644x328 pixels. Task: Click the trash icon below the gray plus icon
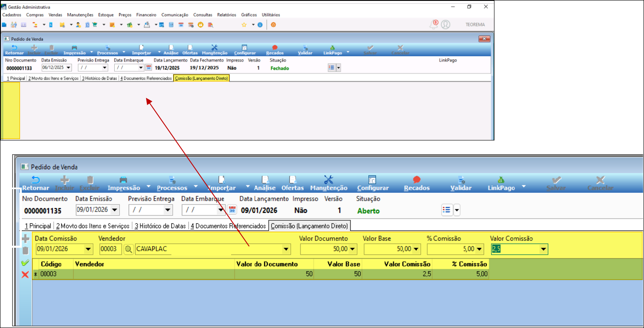pos(26,251)
